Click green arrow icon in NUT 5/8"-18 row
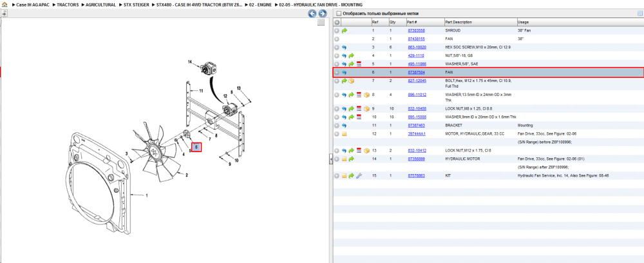This screenshot has height=263, width=644. point(352,55)
